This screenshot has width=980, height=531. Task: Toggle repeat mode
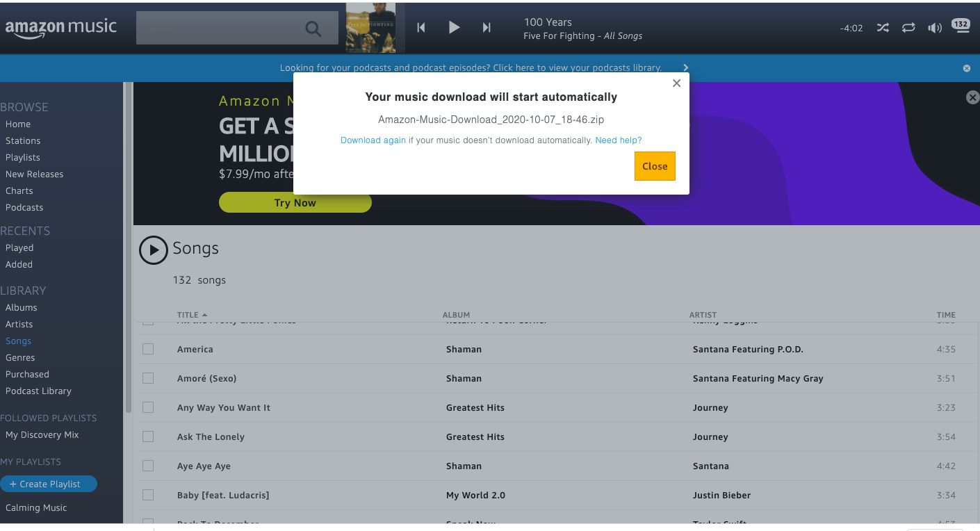tap(908, 28)
